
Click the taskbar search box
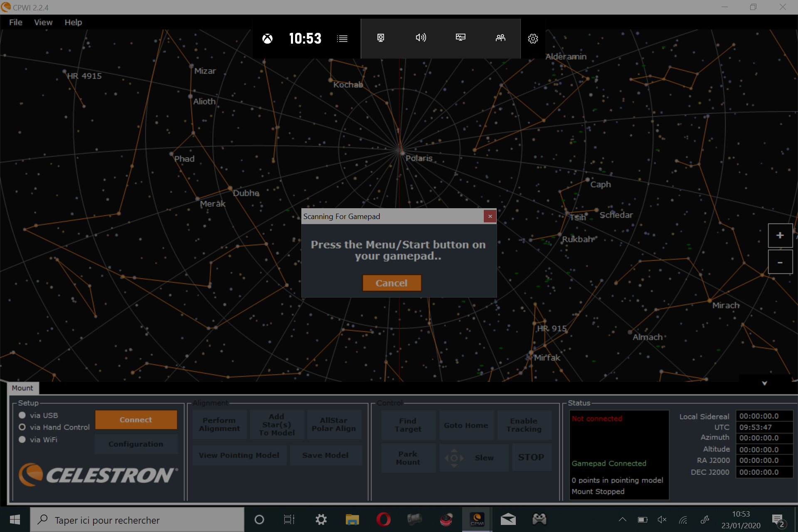(137, 520)
